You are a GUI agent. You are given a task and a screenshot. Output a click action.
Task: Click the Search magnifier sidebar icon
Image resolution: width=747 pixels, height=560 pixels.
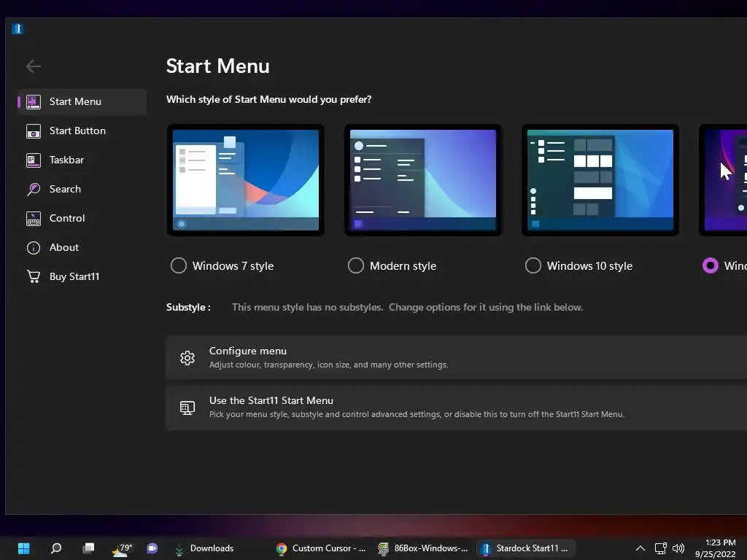[34, 189]
